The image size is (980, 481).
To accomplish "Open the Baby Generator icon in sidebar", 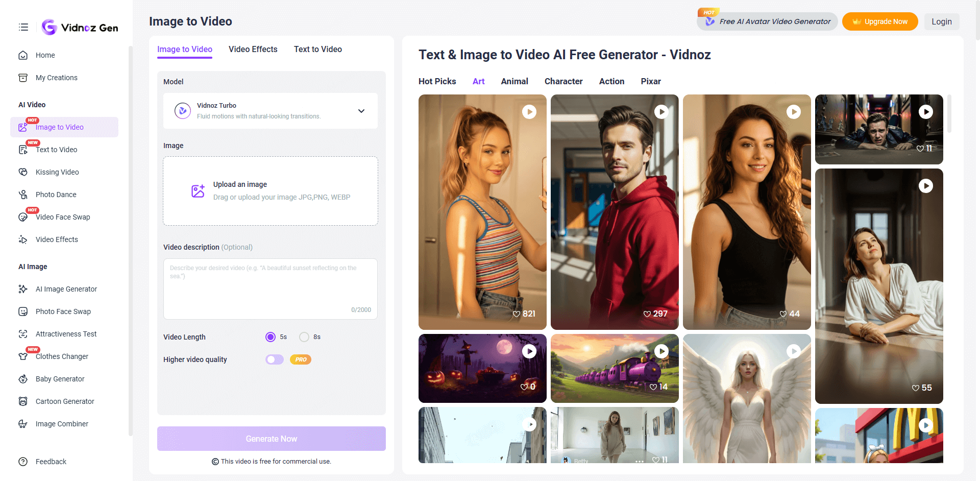I will [23, 379].
